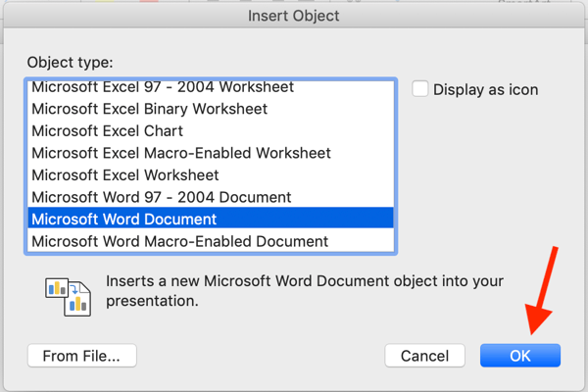
Task: Select Microsoft Excel Binary Worksheet
Action: click(x=211, y=109)
